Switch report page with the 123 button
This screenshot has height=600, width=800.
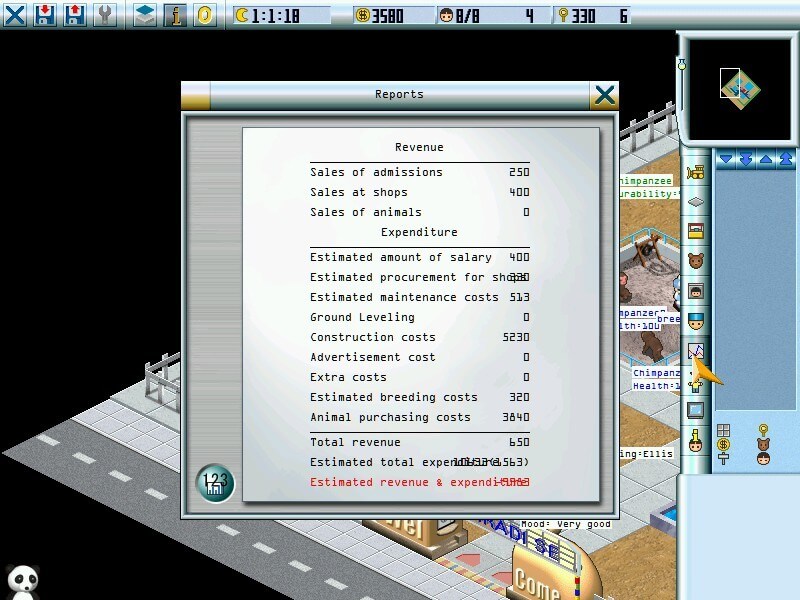(x=215, y=483)
